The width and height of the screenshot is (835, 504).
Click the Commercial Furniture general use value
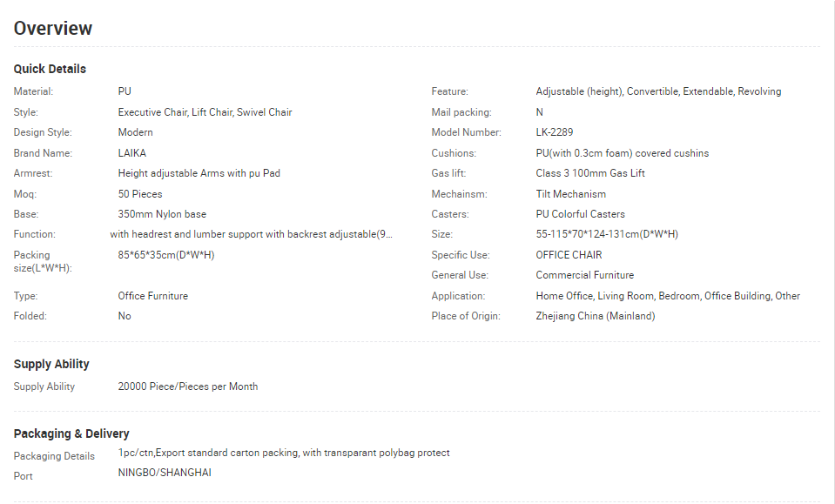[585, 275]
